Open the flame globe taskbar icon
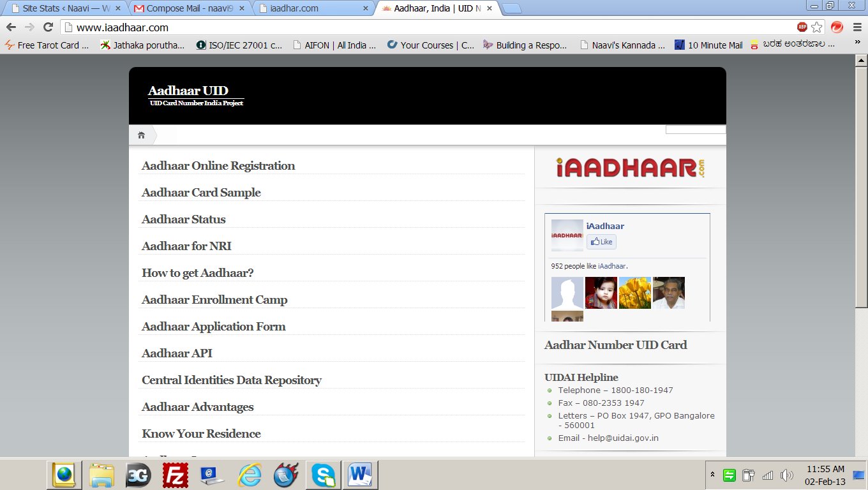 click(287, 475)
